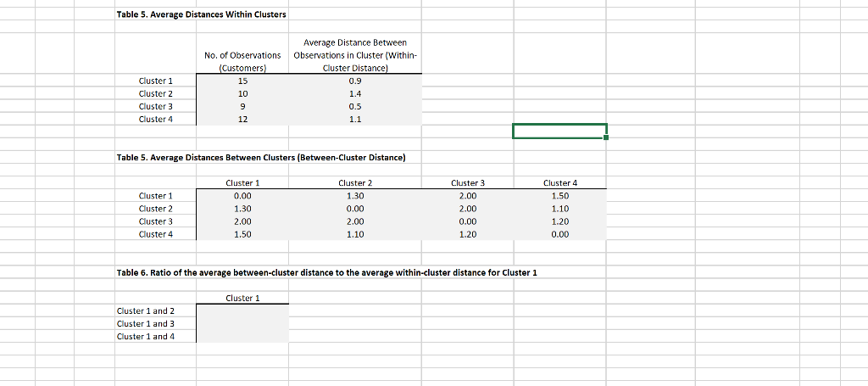Select 1.10 in Cluster 4 row, Cluster 2 column

(x=355, y=234)
